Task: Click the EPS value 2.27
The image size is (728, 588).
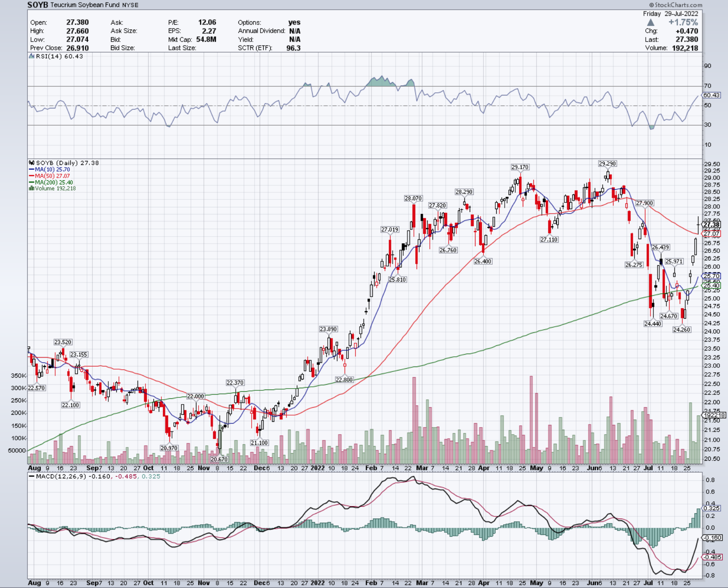Action: 209,31
